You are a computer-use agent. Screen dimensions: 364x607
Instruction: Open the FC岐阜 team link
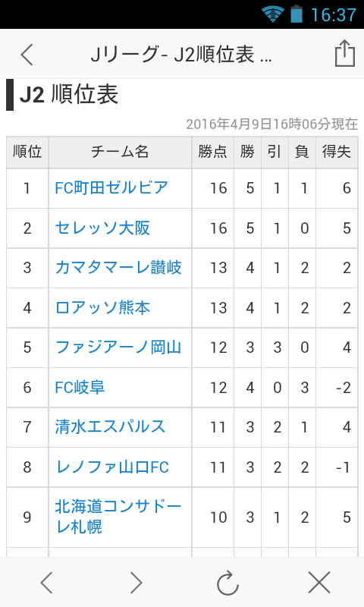(x=80, y=388)
